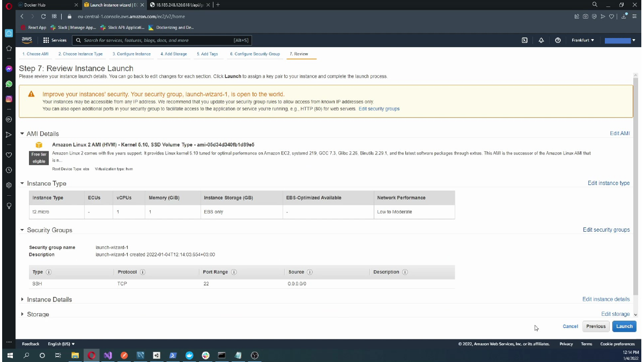644x362 pixels.
Task: Show info for Description column
Action: pos(405,272)
